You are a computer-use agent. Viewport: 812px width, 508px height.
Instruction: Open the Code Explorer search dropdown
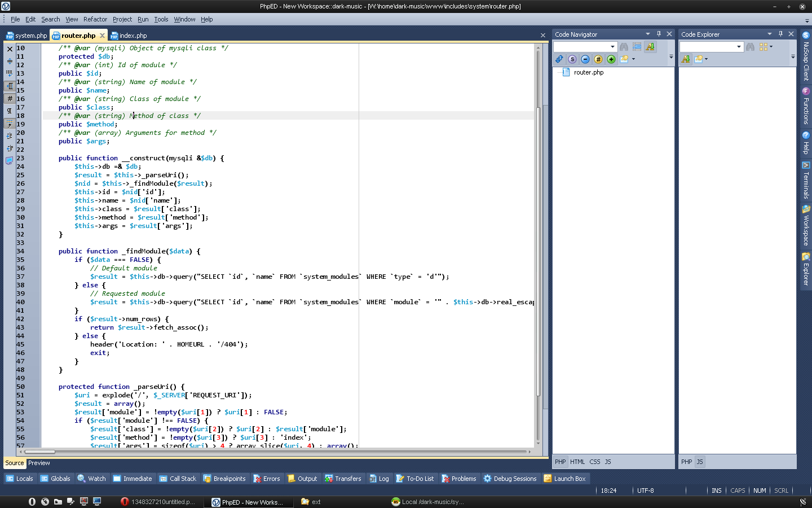tap(739, 47)
